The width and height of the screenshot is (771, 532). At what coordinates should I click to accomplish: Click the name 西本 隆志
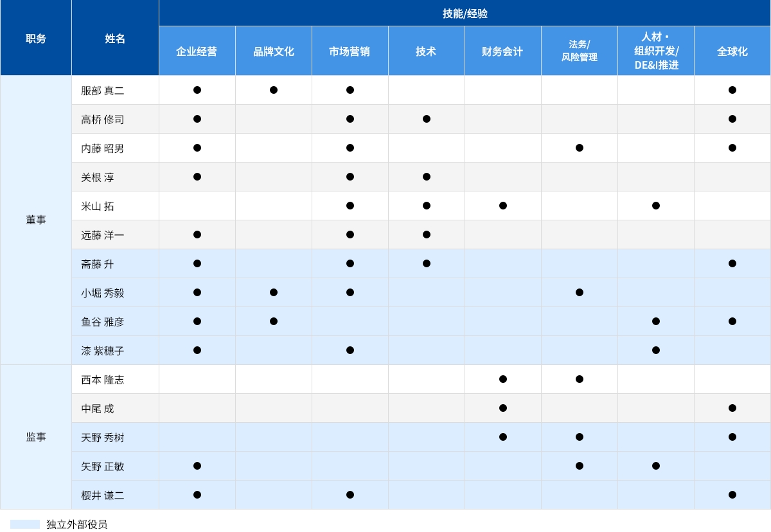coord(103,380)
